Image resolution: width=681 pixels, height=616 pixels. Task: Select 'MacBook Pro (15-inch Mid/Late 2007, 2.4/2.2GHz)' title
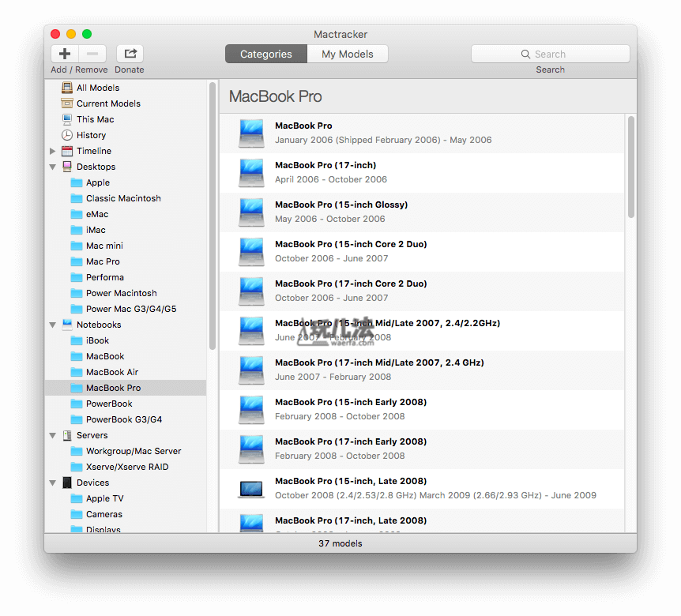pyautogui.click(x=387, y=324)
